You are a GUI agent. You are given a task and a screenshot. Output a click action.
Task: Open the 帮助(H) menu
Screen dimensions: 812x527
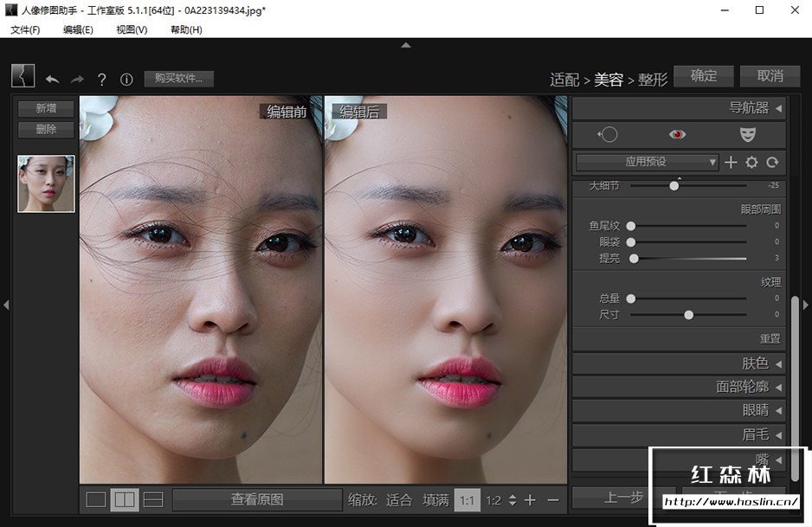point(186,29)
